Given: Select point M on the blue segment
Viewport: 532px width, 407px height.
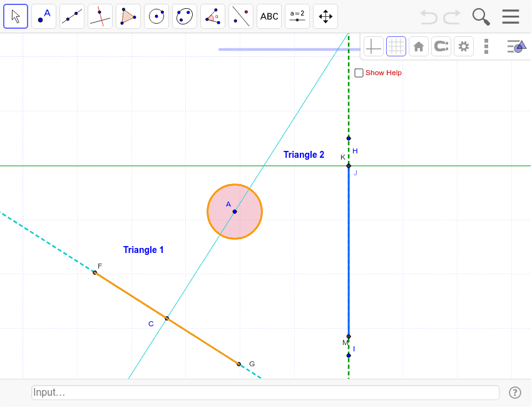Looking at the screenshot, I should 349,336.
